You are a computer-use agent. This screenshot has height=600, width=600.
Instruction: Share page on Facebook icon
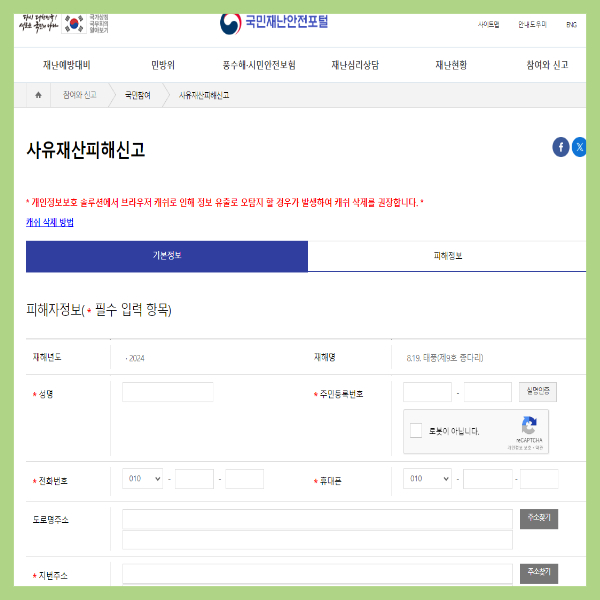(561, 147)
